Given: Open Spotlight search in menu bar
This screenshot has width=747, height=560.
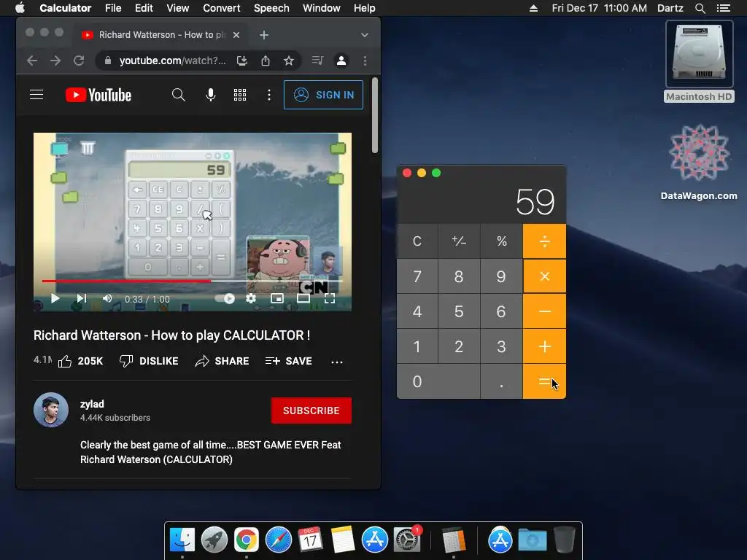Looking at the screenshot, I should pos(700,8).
